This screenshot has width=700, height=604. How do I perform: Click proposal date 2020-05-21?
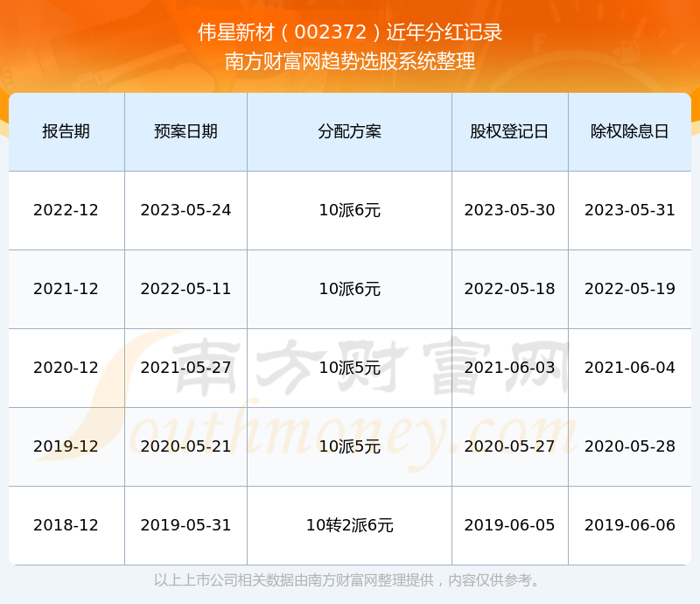point(185,446)
